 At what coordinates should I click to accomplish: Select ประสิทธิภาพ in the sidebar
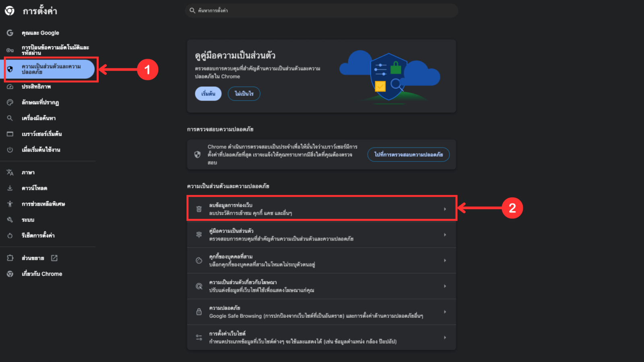(x=36, y=86)
